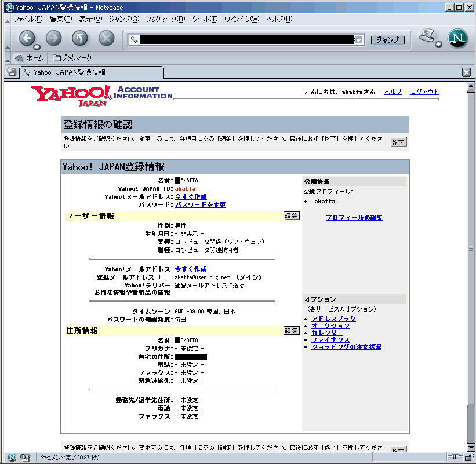
Task: Open the カレンダー option link
Action: 327,333
